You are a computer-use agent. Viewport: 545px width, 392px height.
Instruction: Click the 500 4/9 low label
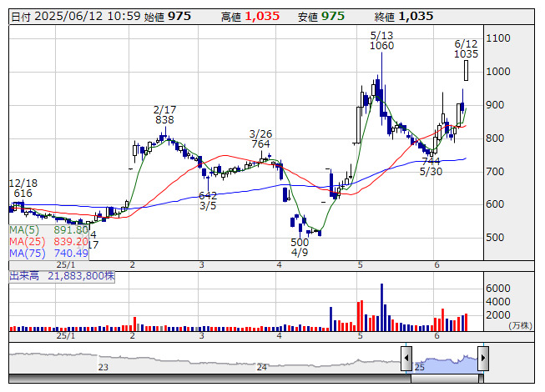300,247
